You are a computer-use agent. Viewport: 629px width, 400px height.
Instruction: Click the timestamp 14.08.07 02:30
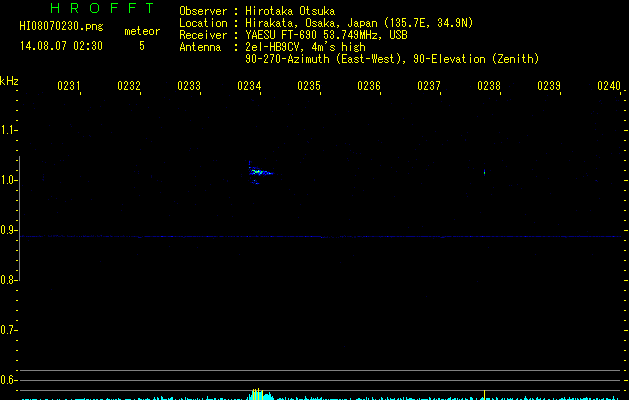61,46
